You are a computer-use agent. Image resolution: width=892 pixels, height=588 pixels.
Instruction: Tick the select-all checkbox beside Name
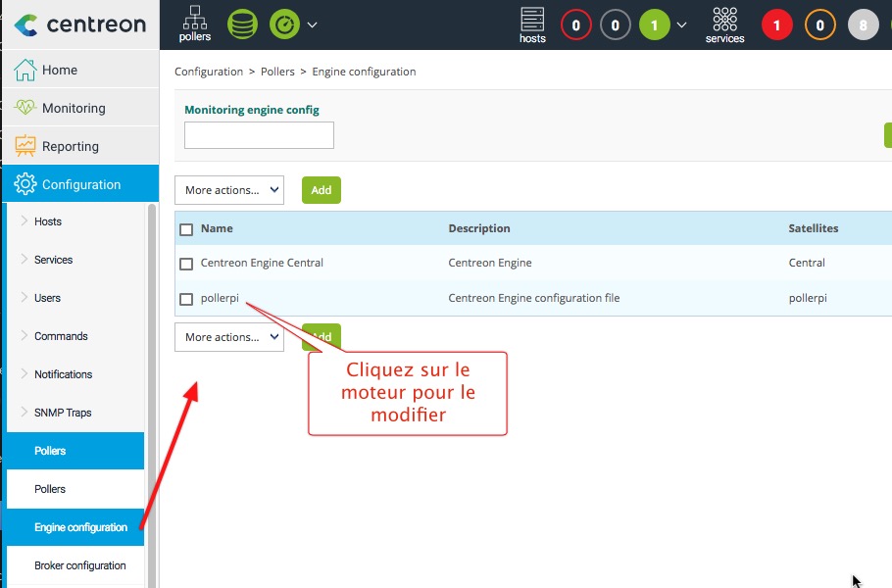[x=186, y=229]
